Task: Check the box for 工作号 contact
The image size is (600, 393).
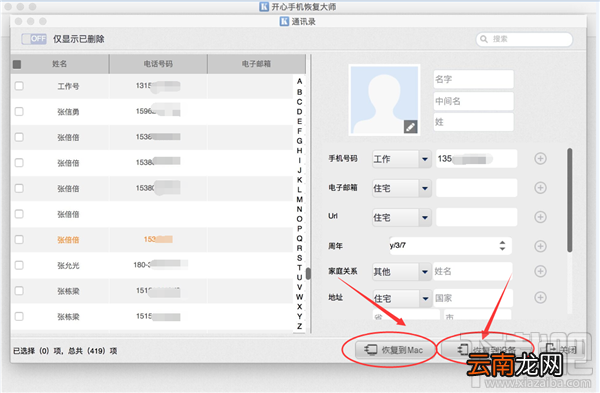Action: pos(19,86)
